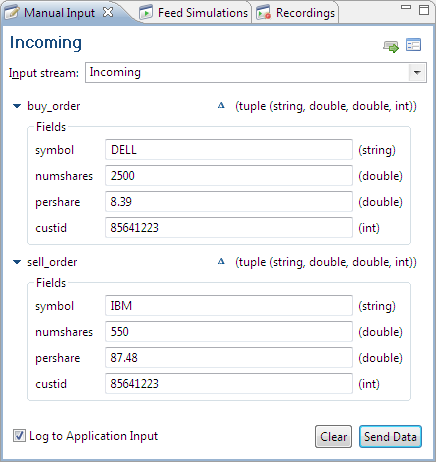
Task: Collapse the buy_order section
Action: point(17,106)
